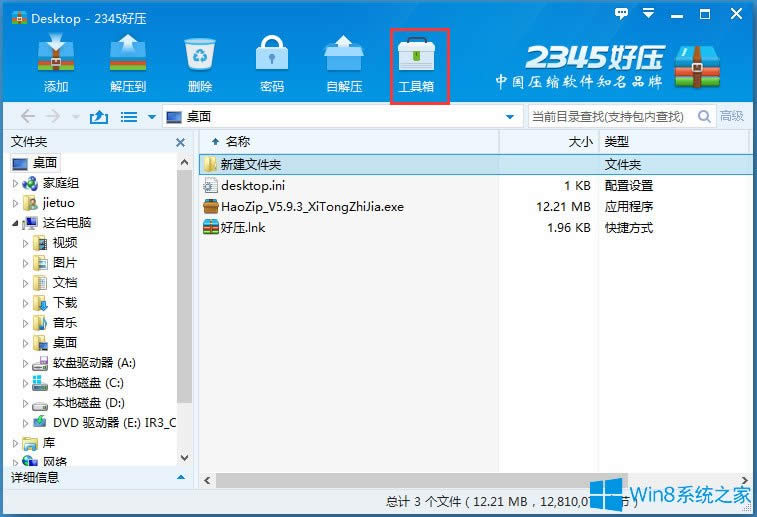
Task: Select 软盘驱动器 (A:) drive
Action: coord(94,363)
